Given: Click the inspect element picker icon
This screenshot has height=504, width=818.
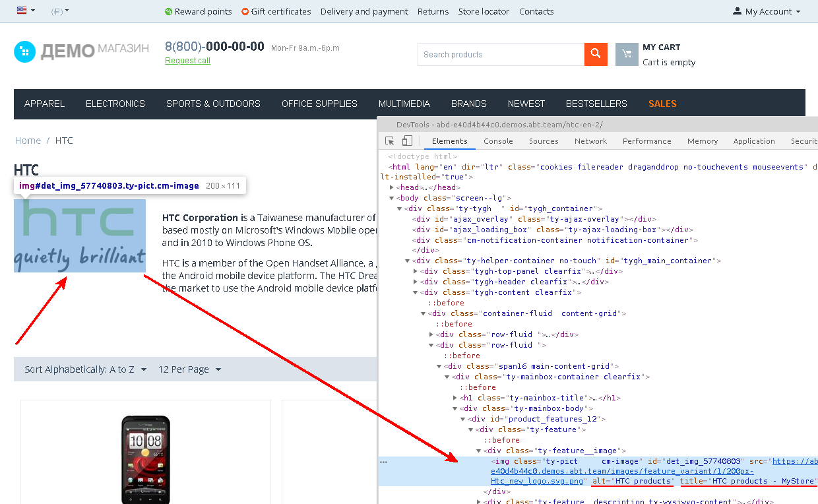Looking at the screenshot, I should pos(389,141).
